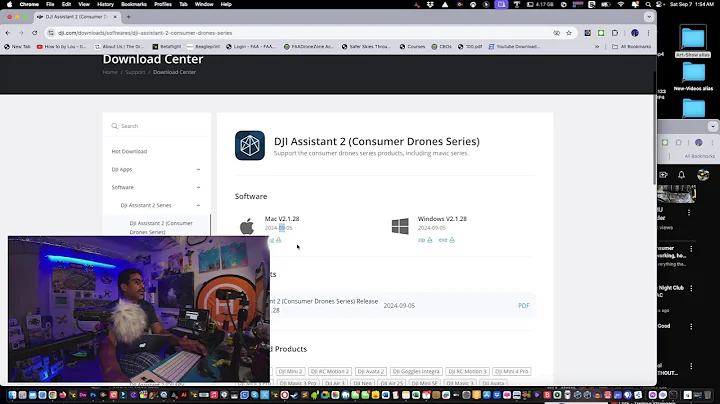Reload the DJI download page
Image resolution: width=720 pixels, height=404 pixels.
point(34,33)
